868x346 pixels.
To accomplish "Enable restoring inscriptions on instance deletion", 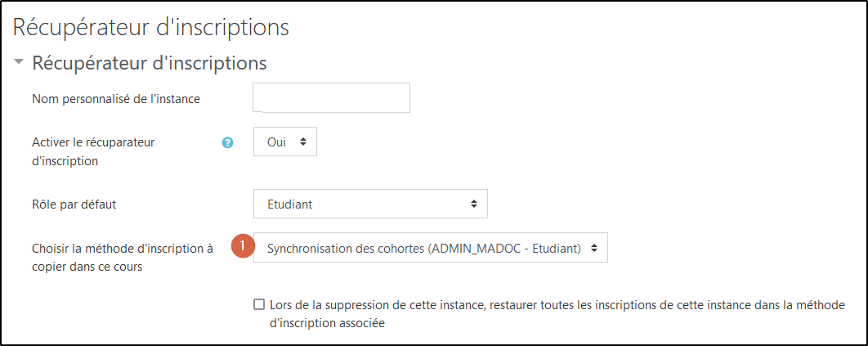I will pos(259,304).
